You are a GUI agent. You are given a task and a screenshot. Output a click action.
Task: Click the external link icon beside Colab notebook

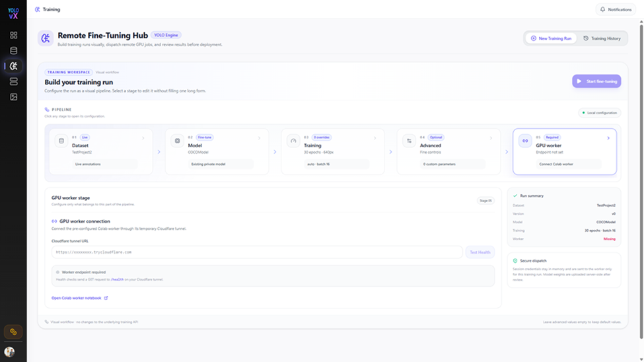point(106,298)
